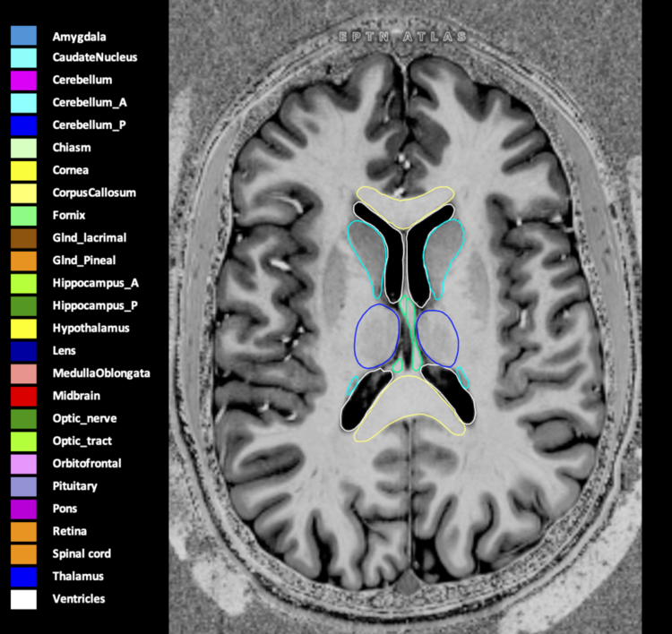Click the Hypothalamus legend label

click(90, 329)
